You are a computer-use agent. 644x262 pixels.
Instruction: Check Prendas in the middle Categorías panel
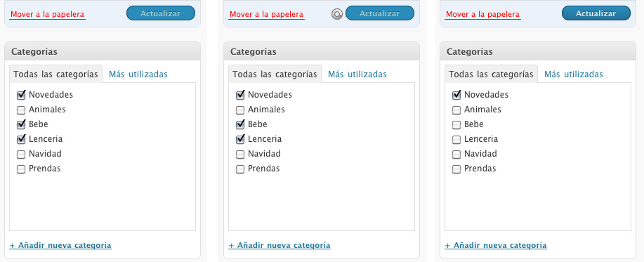240,169
